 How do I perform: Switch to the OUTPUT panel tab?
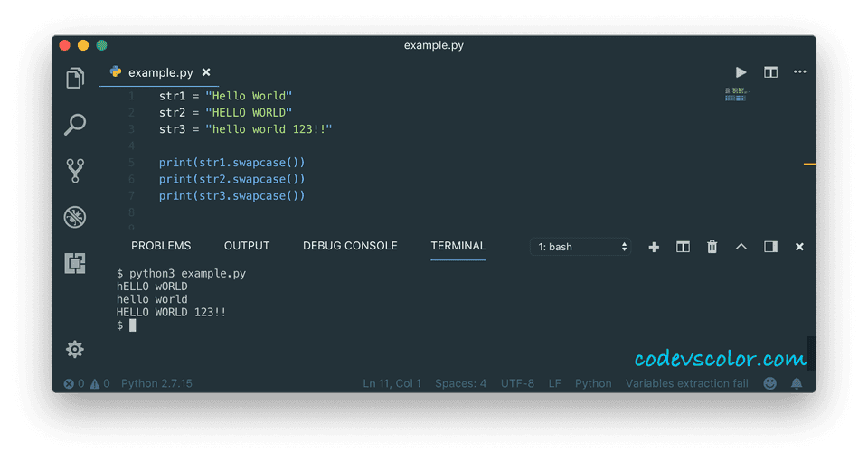click(247, 246)
